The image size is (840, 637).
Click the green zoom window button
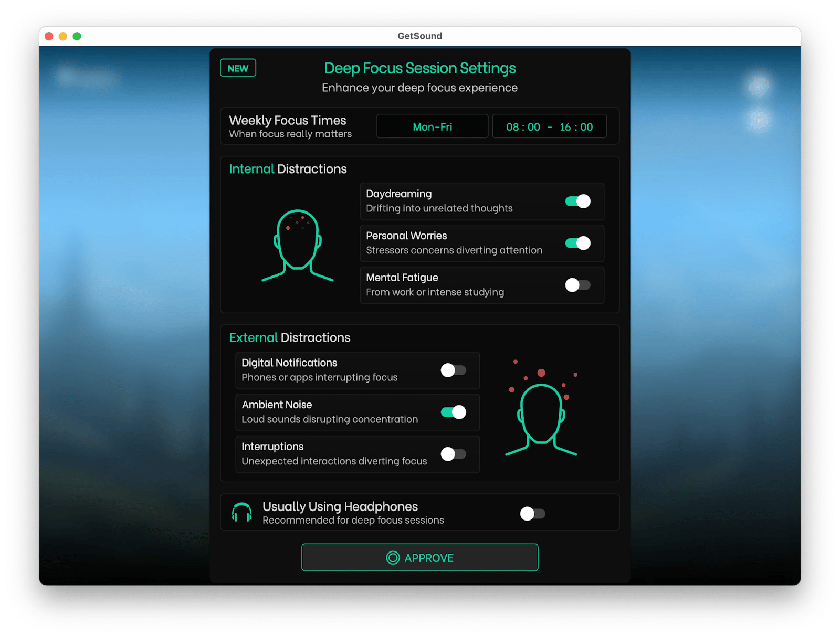77,36
